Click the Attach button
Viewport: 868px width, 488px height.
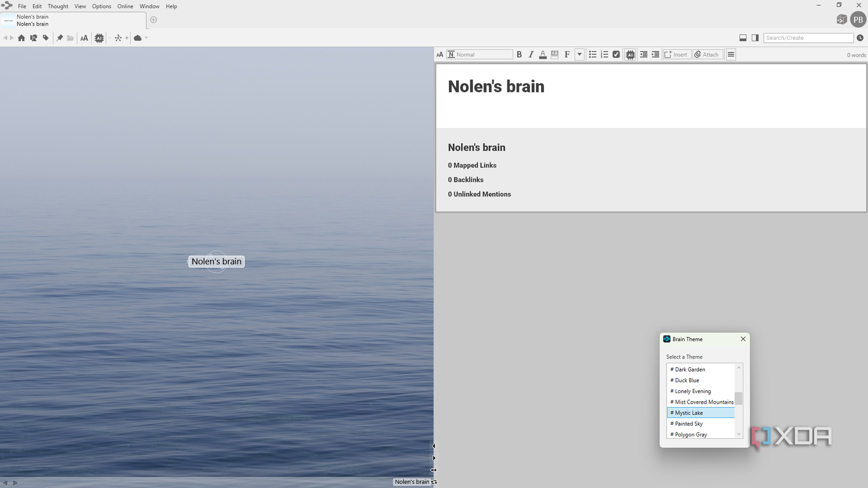pyautogui.click(x=708, y=54)
